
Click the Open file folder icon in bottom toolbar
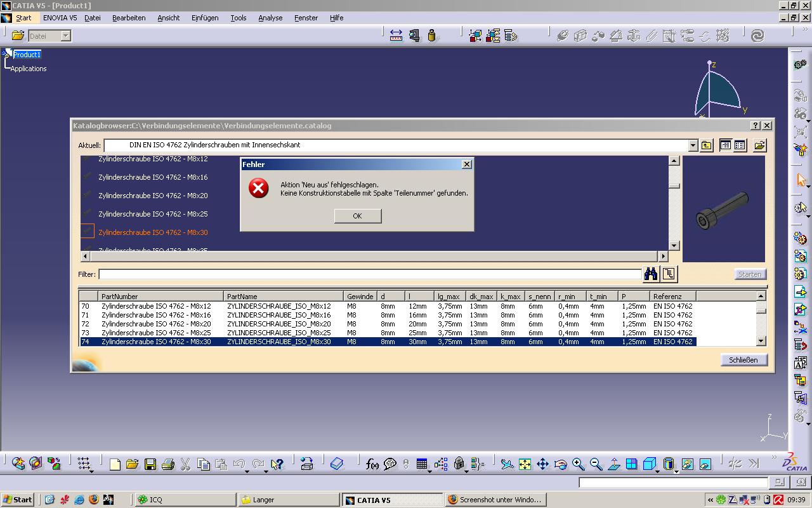point(132,464)
